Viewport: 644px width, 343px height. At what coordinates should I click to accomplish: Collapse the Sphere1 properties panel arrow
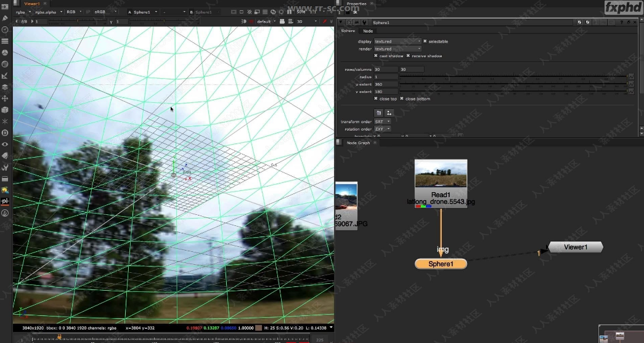pyautogui.click(x=341, y=23)
